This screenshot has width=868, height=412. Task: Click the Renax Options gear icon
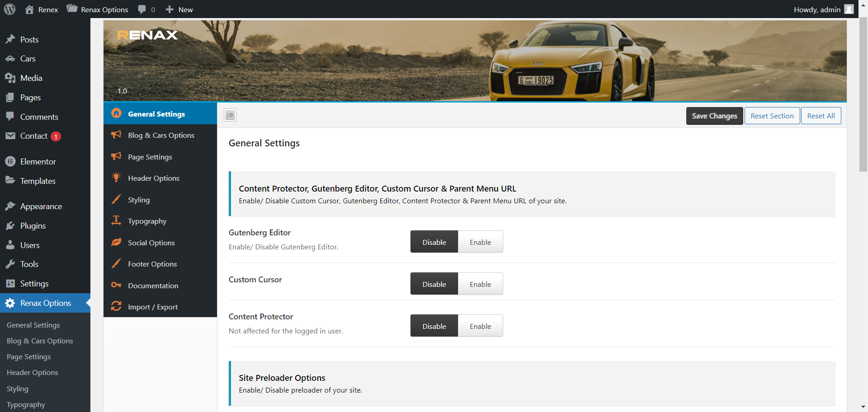coord(10,303)
